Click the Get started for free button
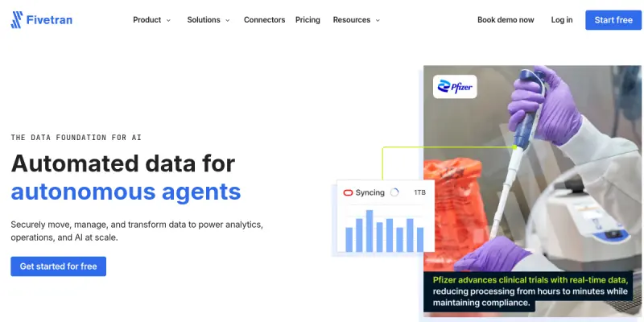The image size is (644, 322). click(58, 266)
